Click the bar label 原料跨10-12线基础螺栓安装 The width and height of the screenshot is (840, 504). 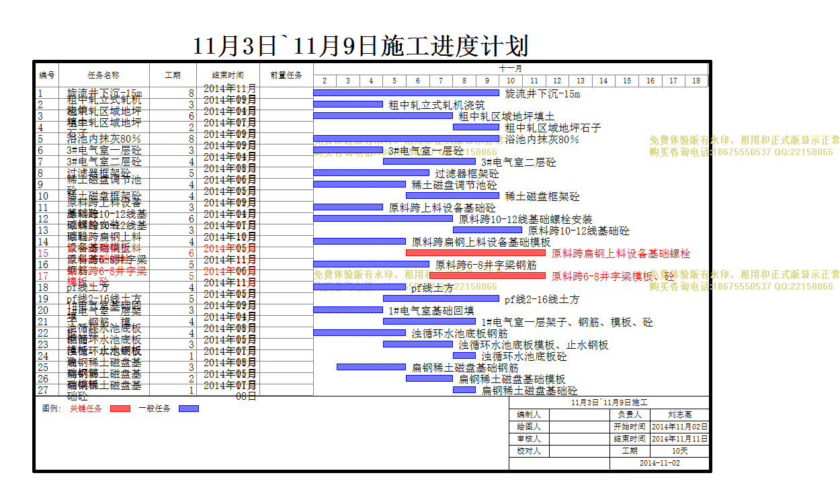pos(526,219)
